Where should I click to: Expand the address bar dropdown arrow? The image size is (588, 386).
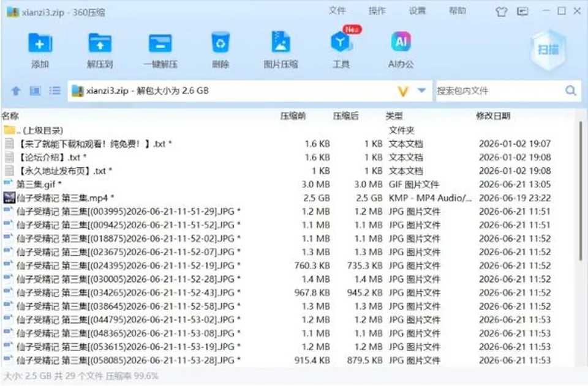tap(422, 91)
